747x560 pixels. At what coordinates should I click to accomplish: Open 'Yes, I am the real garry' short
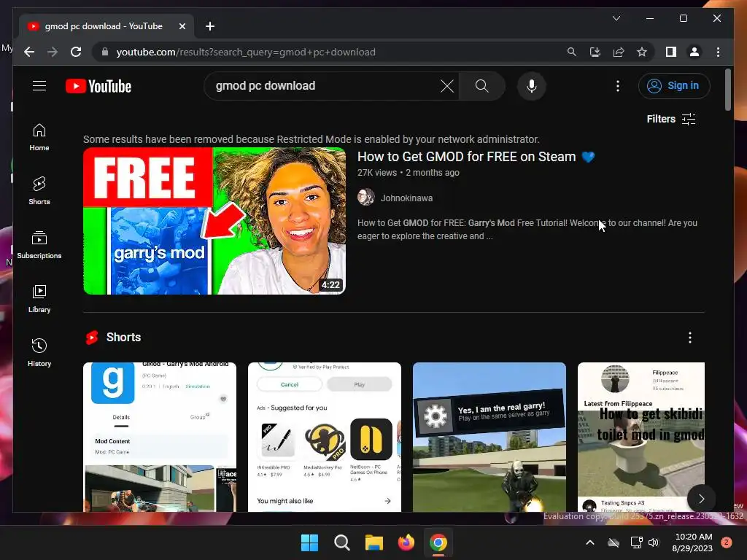pyautogui.click(x=489, y=437)
